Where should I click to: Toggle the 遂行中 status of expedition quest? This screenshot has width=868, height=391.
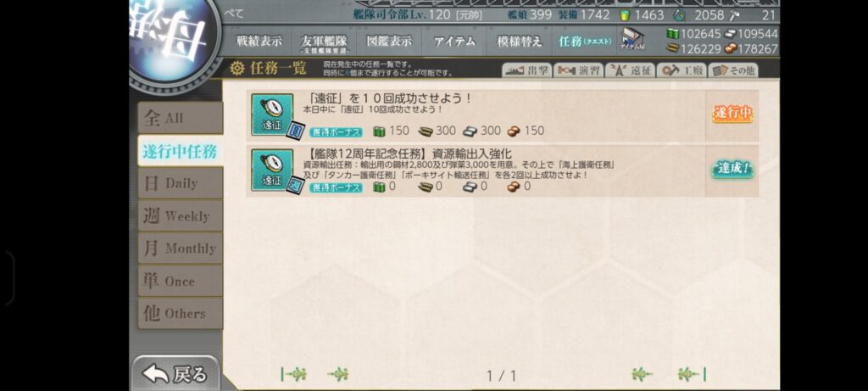732,114
